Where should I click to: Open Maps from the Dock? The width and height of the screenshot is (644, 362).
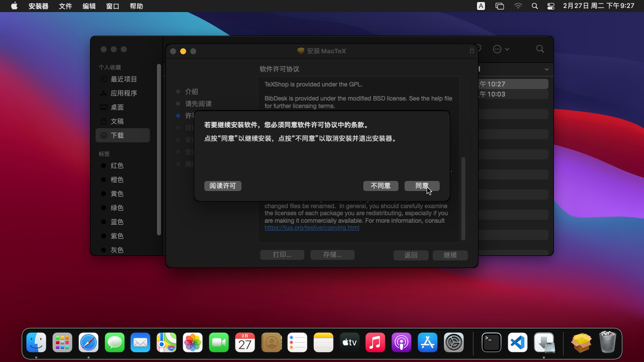coord(167,342)
